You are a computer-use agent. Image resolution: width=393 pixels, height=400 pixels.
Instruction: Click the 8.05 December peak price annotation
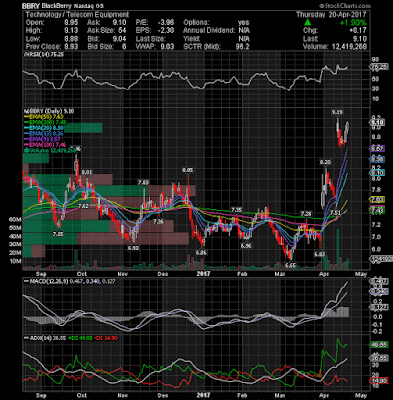click(x=188, y=170)
